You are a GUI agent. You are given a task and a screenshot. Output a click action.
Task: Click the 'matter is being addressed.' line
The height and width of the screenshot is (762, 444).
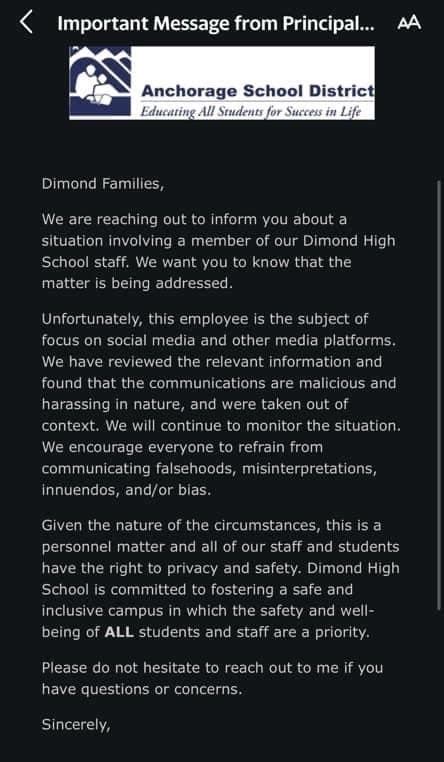coord(137,284)
